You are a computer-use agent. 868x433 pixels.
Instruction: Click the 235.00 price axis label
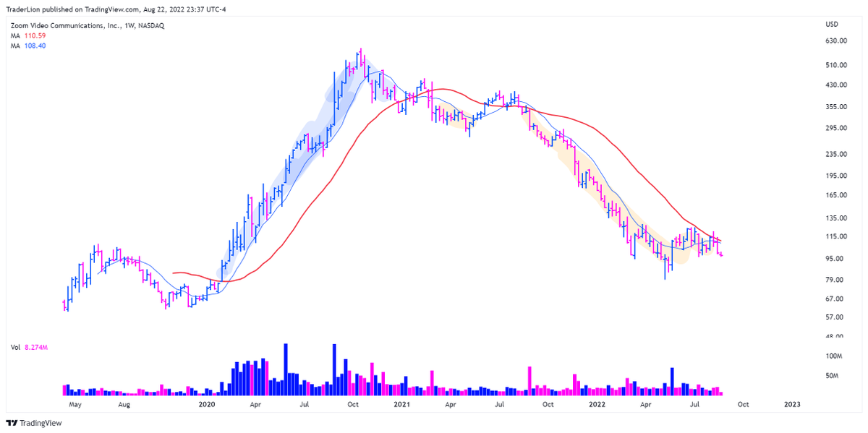coord(837,155)
